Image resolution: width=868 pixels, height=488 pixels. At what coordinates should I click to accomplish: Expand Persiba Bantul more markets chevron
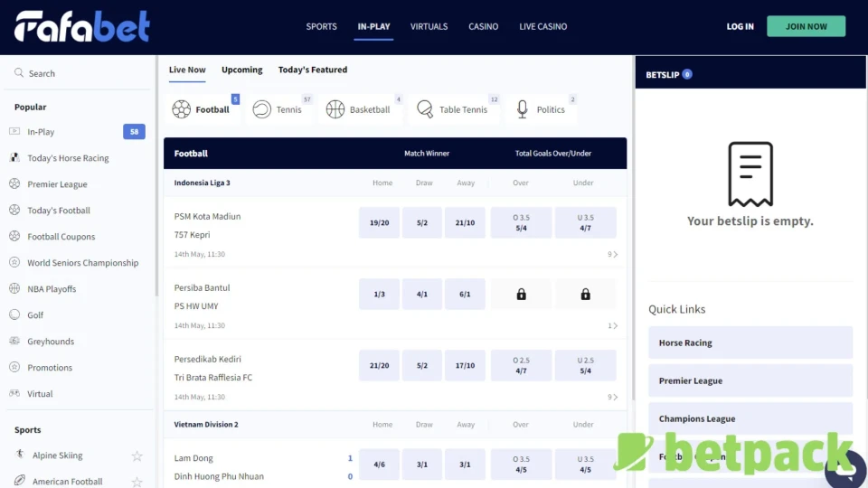click(x=613, y=325)
